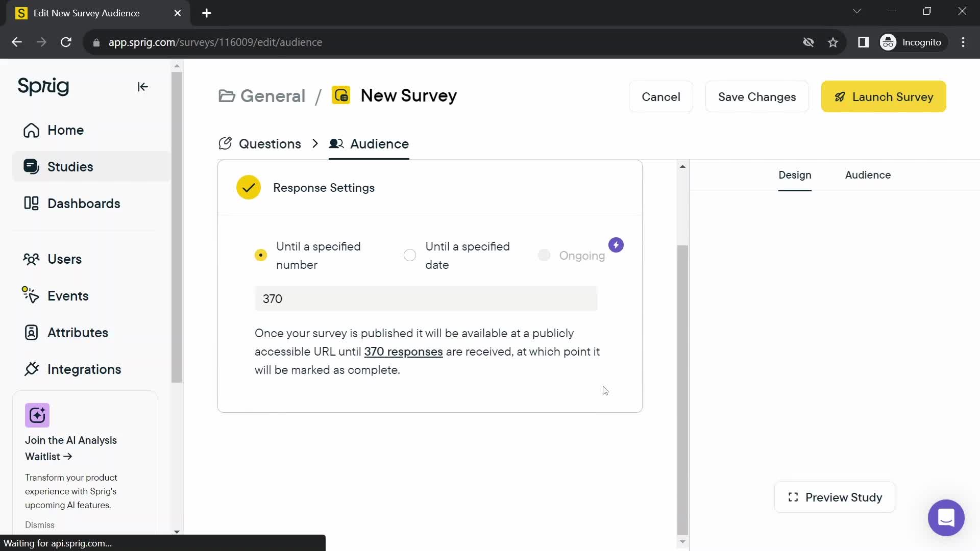Scroll down the audience settings panel
The height and width of the screenshot is (551, 980).
click(682, 541)
